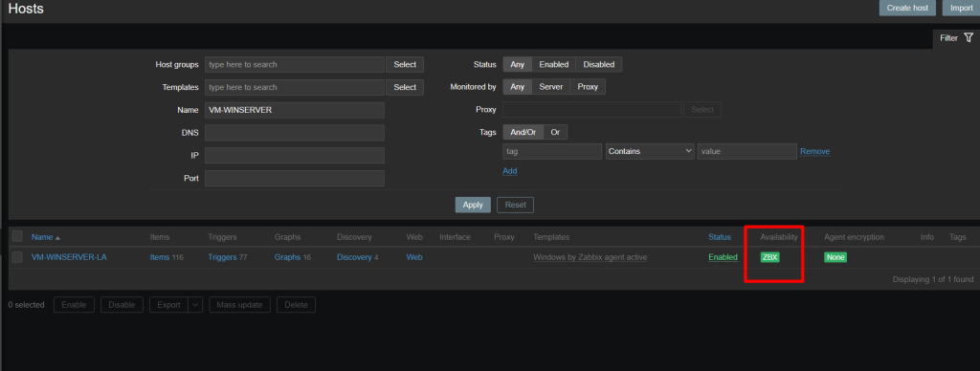Remove the tag filter row
Image resolution: width=980 pixels, height=371 pixels.
point(815,151)
